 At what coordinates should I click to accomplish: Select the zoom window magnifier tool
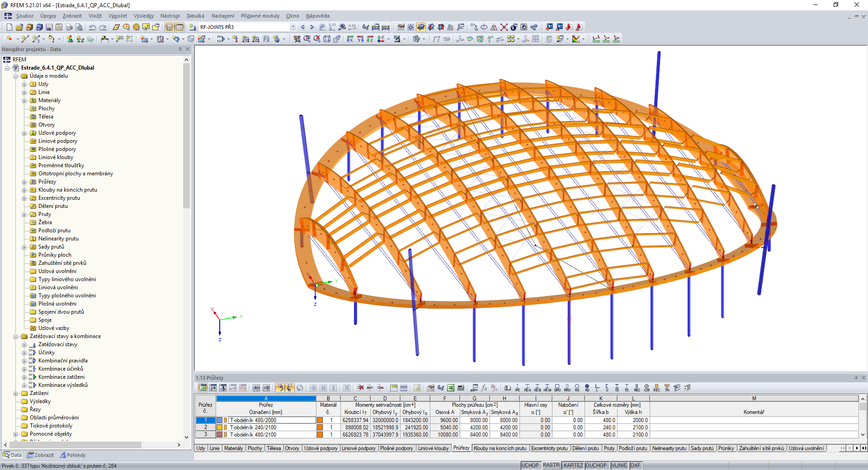pyautogui.click(x=307, y=39)
